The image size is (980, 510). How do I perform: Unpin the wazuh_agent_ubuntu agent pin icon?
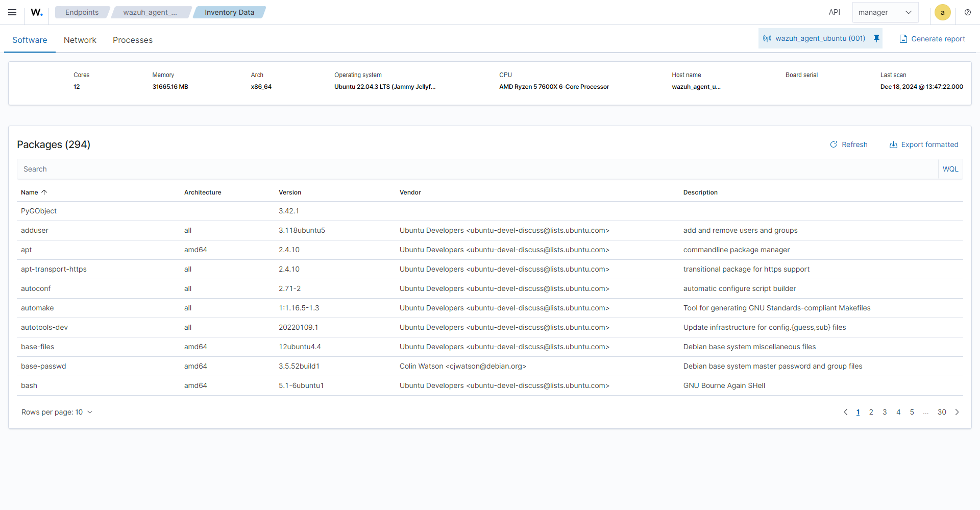(876, 38)
